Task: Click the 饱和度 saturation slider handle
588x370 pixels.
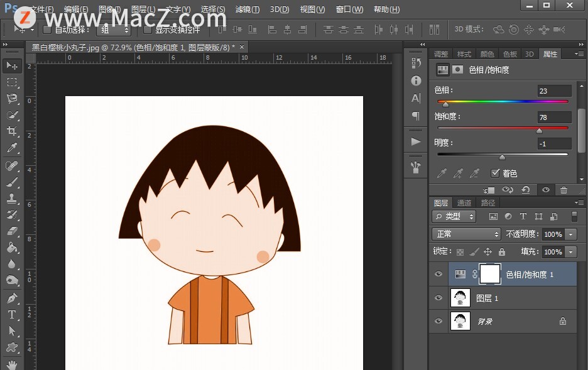Action: 539,131
